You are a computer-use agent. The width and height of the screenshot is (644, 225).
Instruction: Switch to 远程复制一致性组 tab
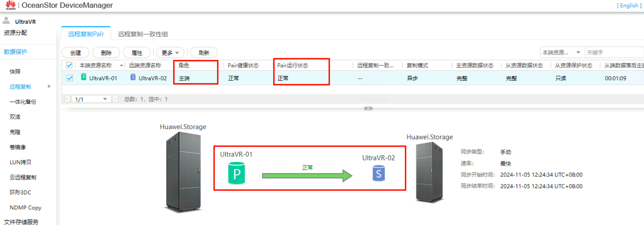click(x=143, y=34)
